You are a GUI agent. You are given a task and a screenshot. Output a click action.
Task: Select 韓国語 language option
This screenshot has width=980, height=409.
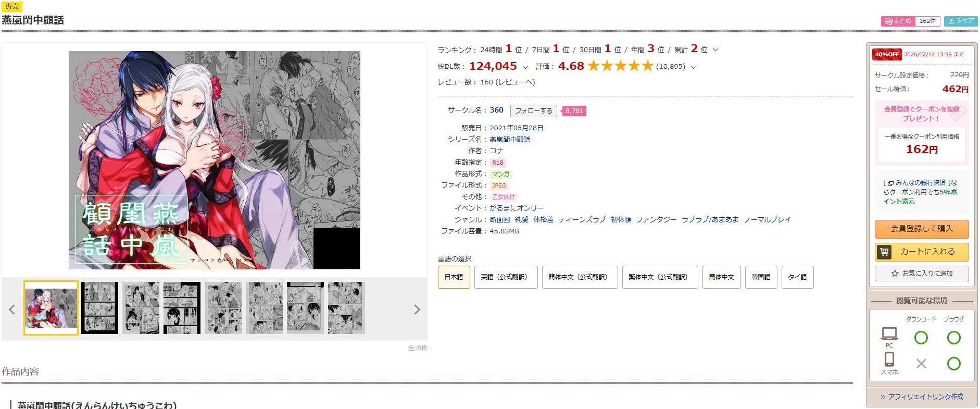[x=761, y=277]
